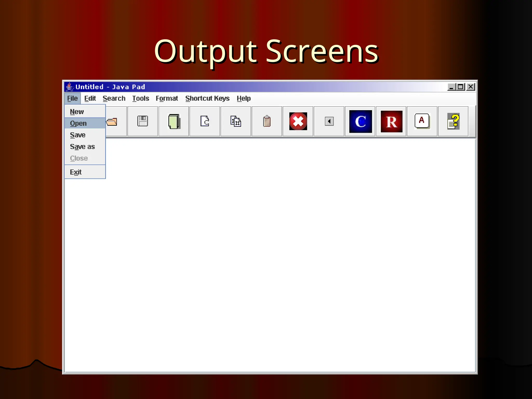This screenshot has width=532, height=399.
Task: Click the grayed Close menu entry
Action: point(85,158)
